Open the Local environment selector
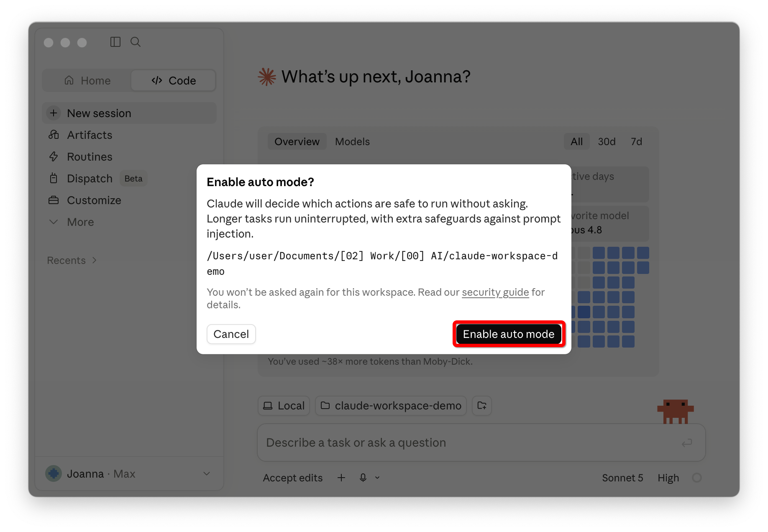768x532 pixels. [284, 406]
